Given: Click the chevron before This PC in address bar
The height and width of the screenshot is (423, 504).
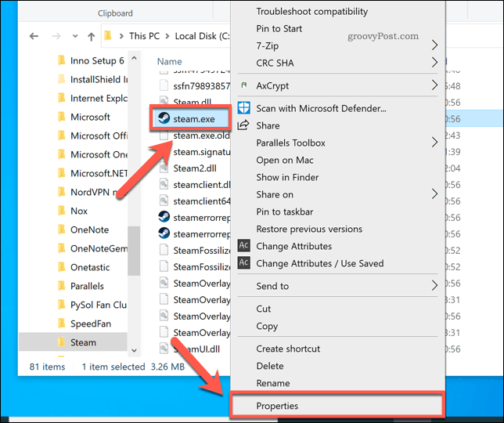Looking at the screenshot, I should tap(121, 36).
